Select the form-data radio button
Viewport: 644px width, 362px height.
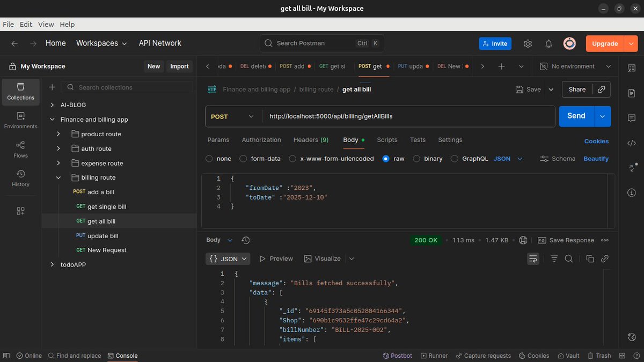pyautogui.click(x=243, y=159)
